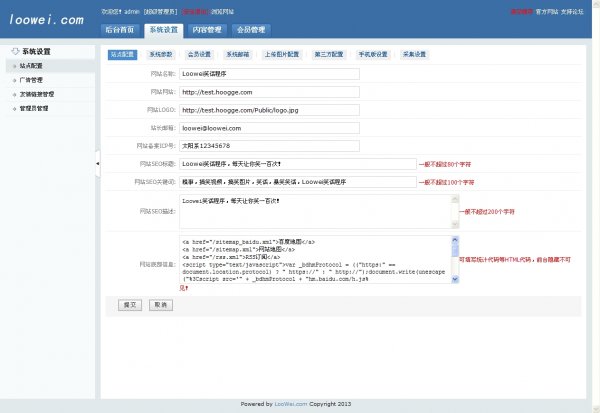
Task: Select the 第三方配置 sub-tab
Action: click(329, 55)
